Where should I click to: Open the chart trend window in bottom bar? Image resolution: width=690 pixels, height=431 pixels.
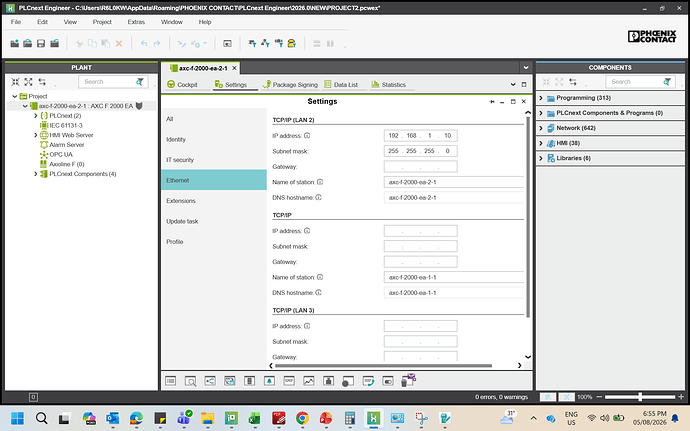coord(309,381)
